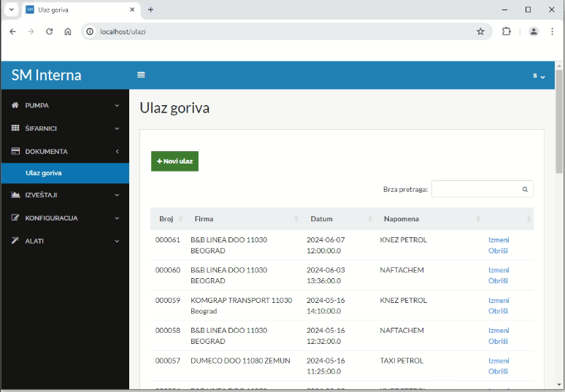Click the edit icon beside KONFIGURACIJA

pyautogui.click(x=15, y=218)
